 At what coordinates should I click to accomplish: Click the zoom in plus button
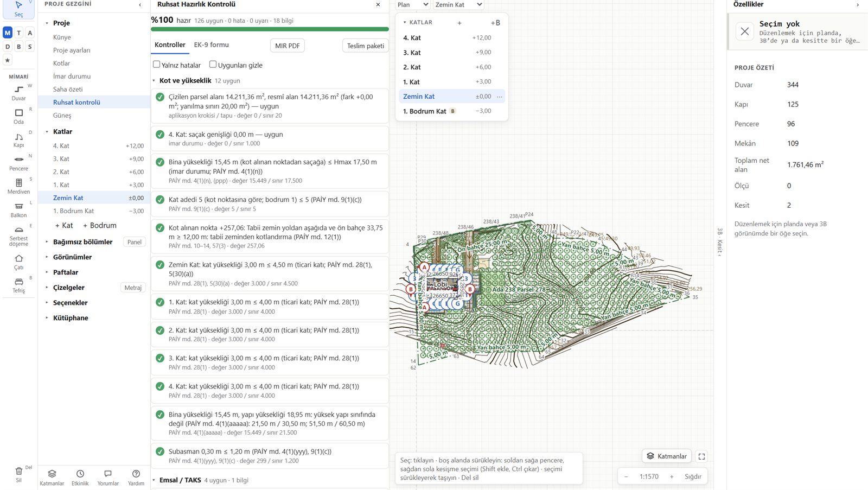pyautogui.click(x=672, y=476)
